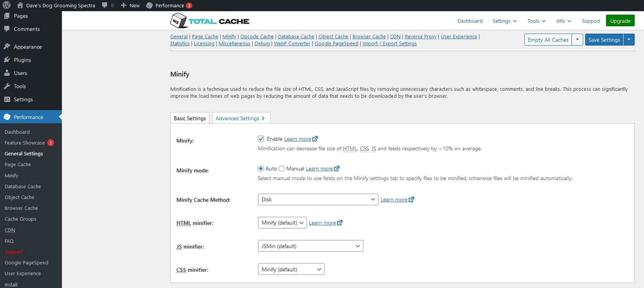This screenshot has height=288, width=644.
Task: Open the comments bubble icon in admin bar
Action: [x=105, y=5]
